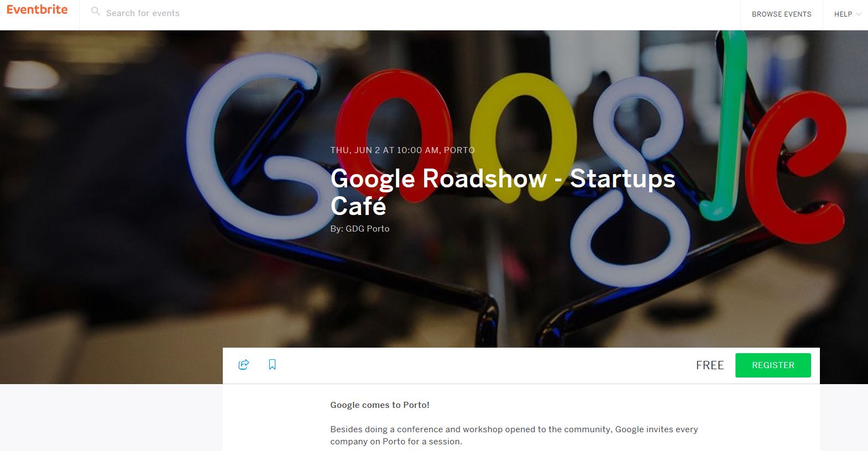Open the Browse Events page
The width and height of the screenshot is (868, 451).
(781, 14)
